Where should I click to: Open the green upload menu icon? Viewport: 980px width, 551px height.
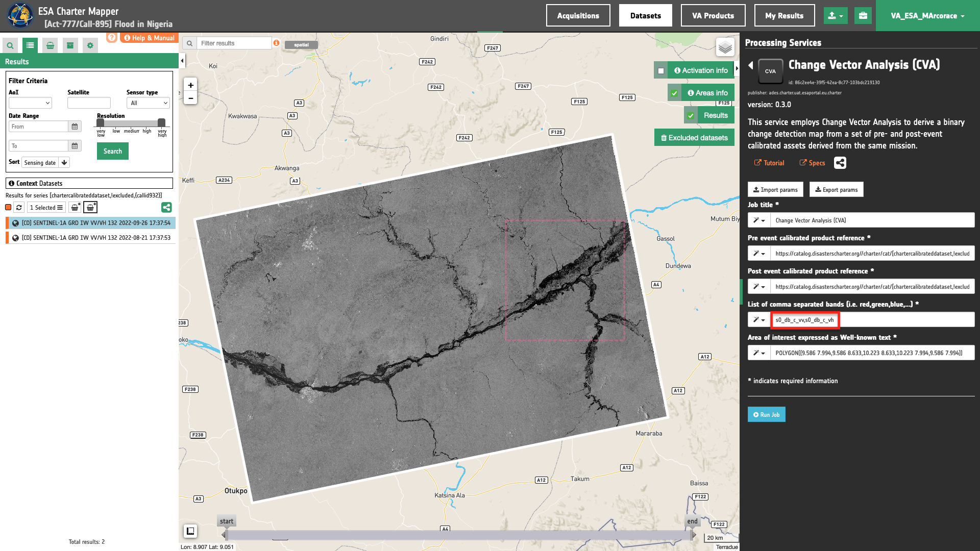[836, 16]
